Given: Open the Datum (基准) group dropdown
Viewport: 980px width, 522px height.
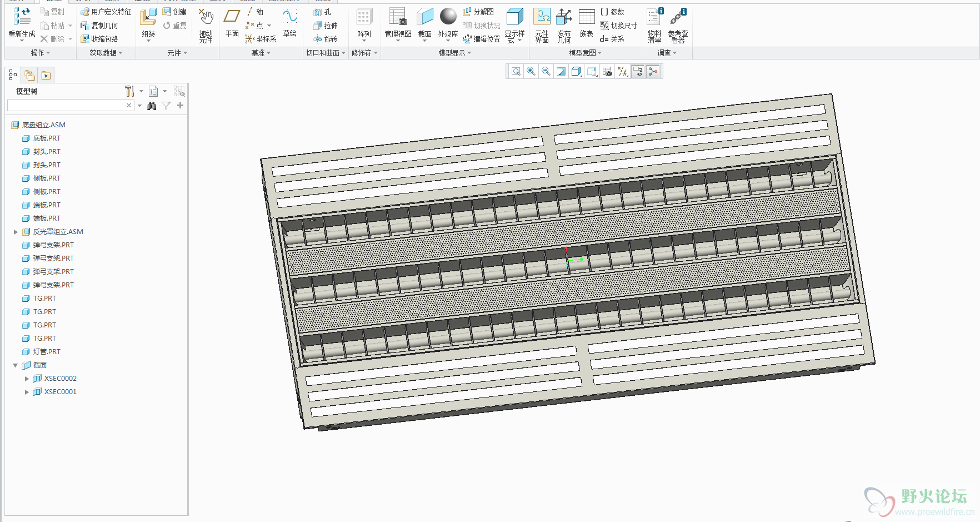Looking at the screenshot, I should (x=261, y=53).
